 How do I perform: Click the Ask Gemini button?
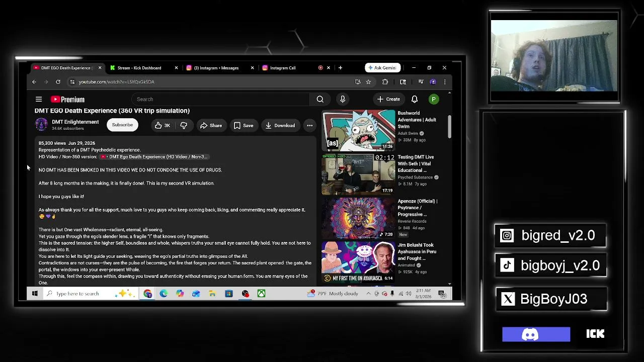382,68
